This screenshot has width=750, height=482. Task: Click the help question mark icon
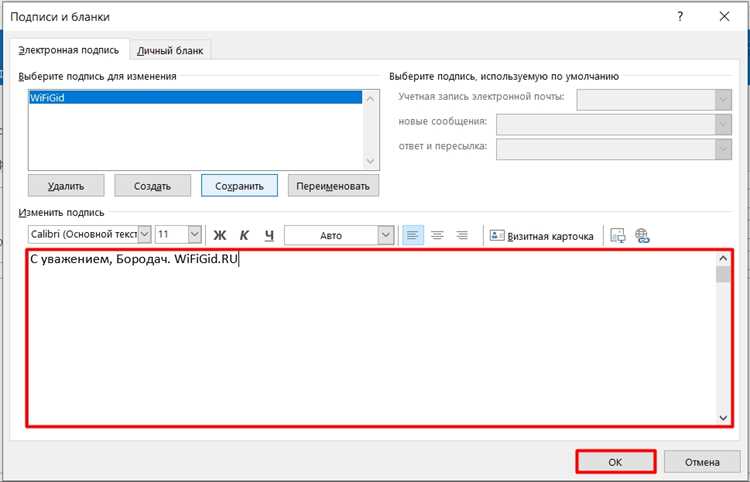click(680, 17)
